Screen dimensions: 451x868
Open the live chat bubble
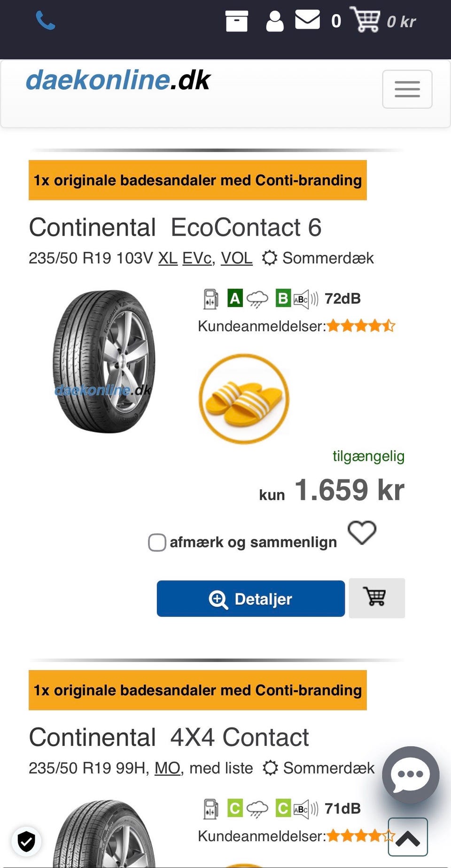(411, 774)
